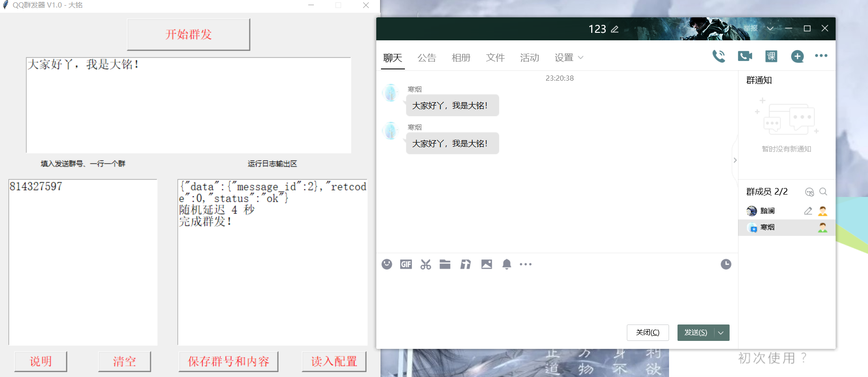Open the 说明 help button
Image resolution: width=868 pixels, height=377 pixels.
(x=41, y=362)
